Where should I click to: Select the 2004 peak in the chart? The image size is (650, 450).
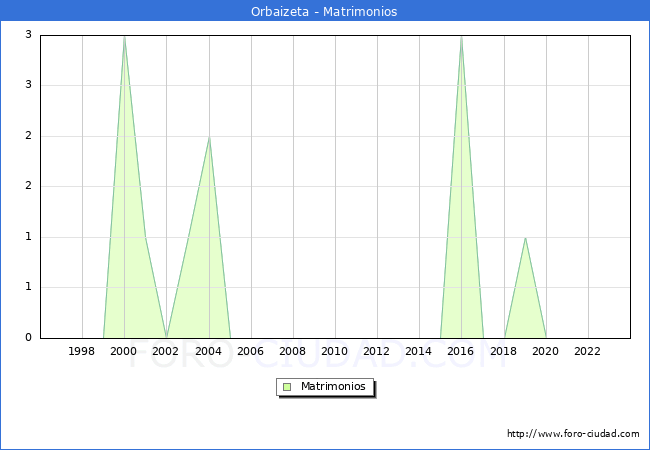pos(208,138)
